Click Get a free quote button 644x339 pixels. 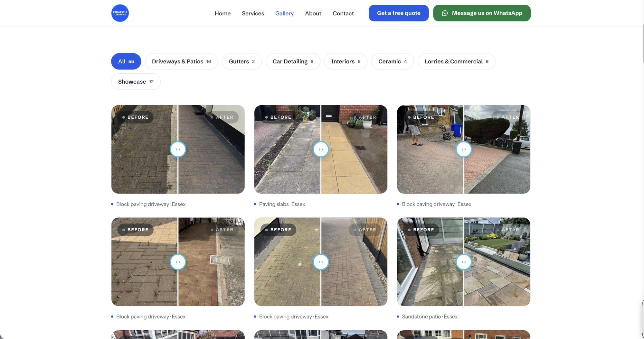tap(399, 13)
